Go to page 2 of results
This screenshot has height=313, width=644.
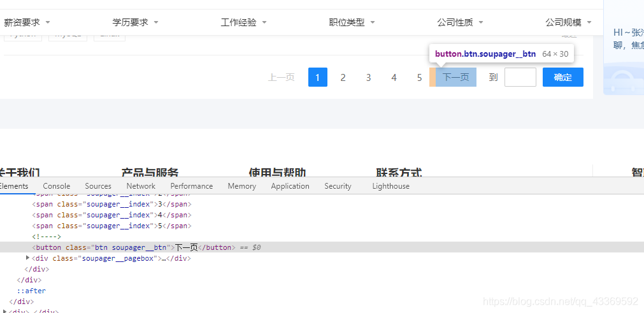point(343,78)
